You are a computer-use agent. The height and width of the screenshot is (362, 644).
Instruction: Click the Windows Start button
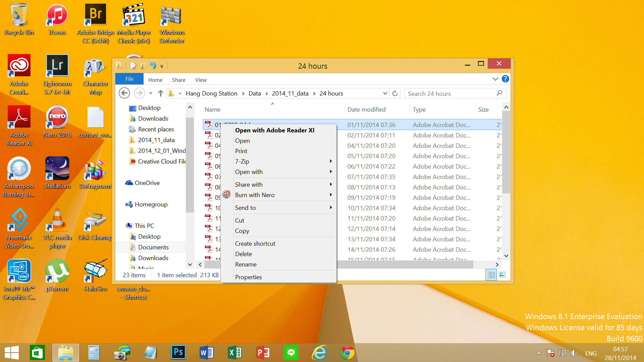coord(12,353)
